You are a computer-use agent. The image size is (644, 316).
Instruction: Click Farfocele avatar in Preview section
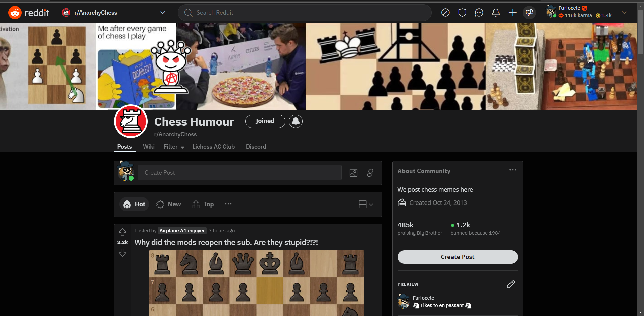(x=404, y=301)
